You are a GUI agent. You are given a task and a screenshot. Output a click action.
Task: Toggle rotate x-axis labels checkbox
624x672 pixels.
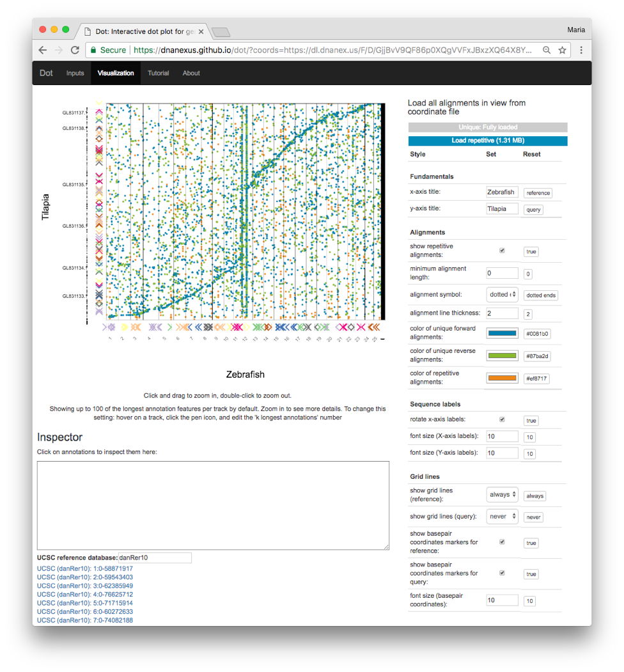pos(502,419)
